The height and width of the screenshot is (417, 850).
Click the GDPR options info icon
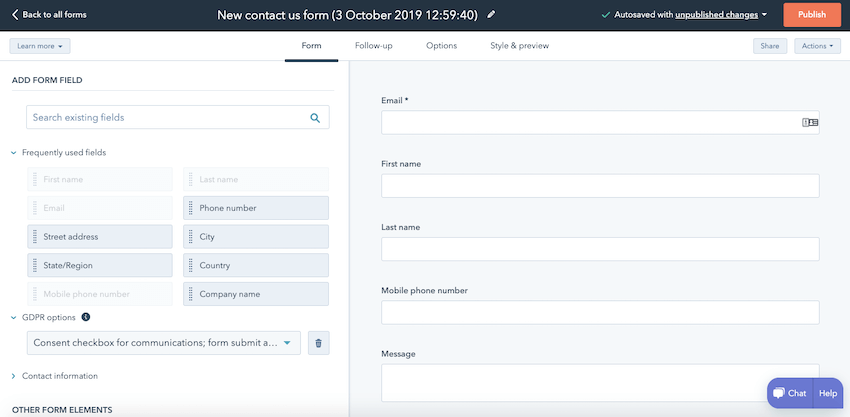pyautogui.click(x=86, y=317)
